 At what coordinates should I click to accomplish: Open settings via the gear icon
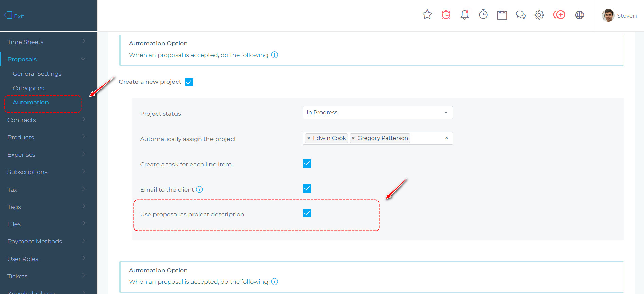coord(539,15)
